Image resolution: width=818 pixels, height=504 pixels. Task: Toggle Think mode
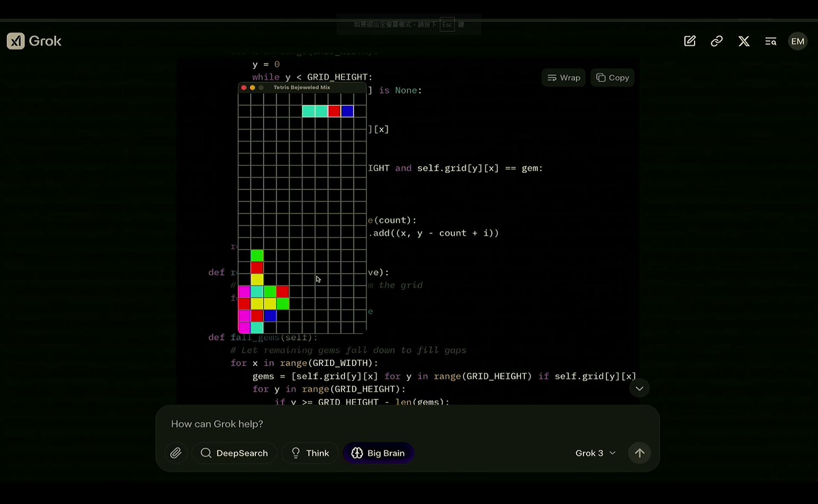310,453
